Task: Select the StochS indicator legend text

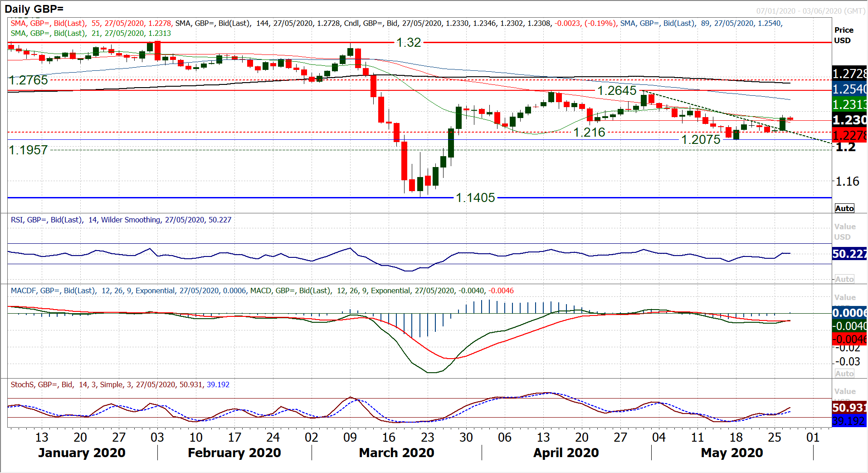Action: [120, 385]
